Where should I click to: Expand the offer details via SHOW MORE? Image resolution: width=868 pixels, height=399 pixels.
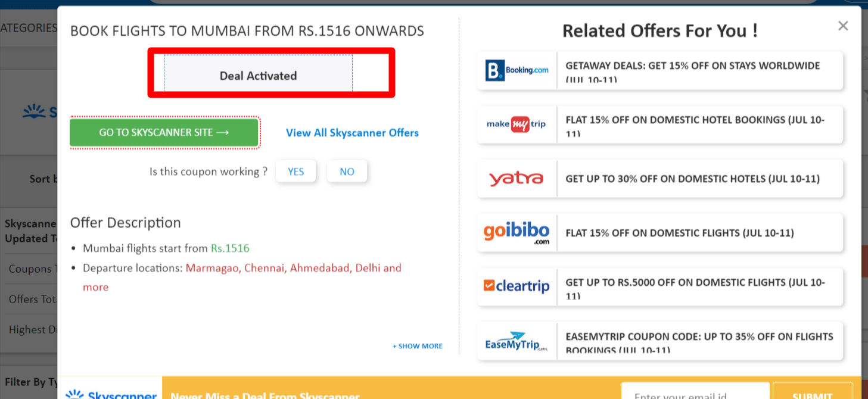[417, 346]
